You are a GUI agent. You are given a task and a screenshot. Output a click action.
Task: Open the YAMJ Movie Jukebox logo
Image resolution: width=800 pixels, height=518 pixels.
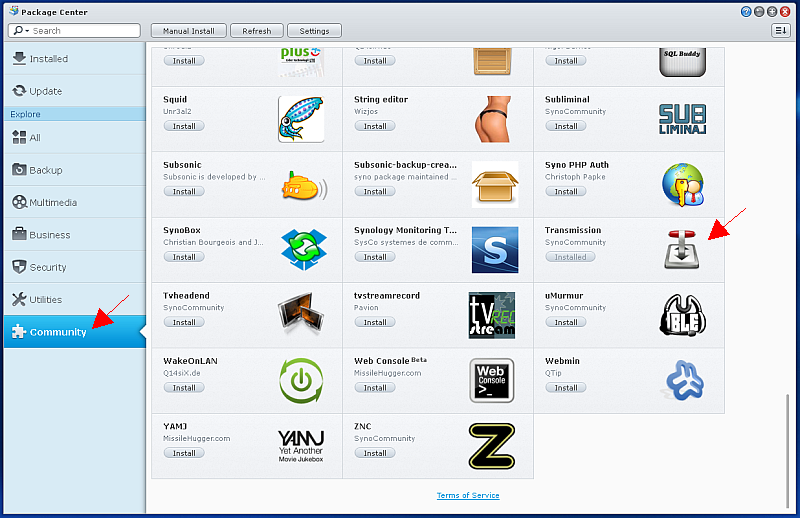pos(301,446)
